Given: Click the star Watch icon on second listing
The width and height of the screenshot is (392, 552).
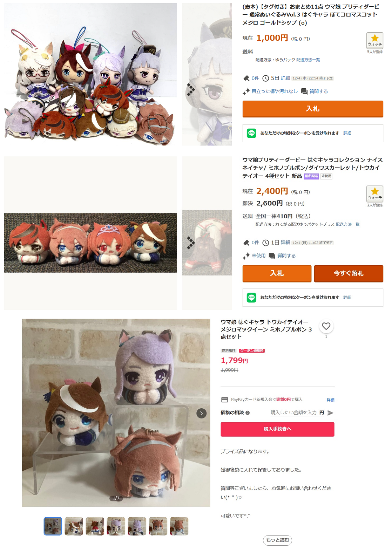Looking at the screenshot, I should pyautogui.click(x=374, y=194).
